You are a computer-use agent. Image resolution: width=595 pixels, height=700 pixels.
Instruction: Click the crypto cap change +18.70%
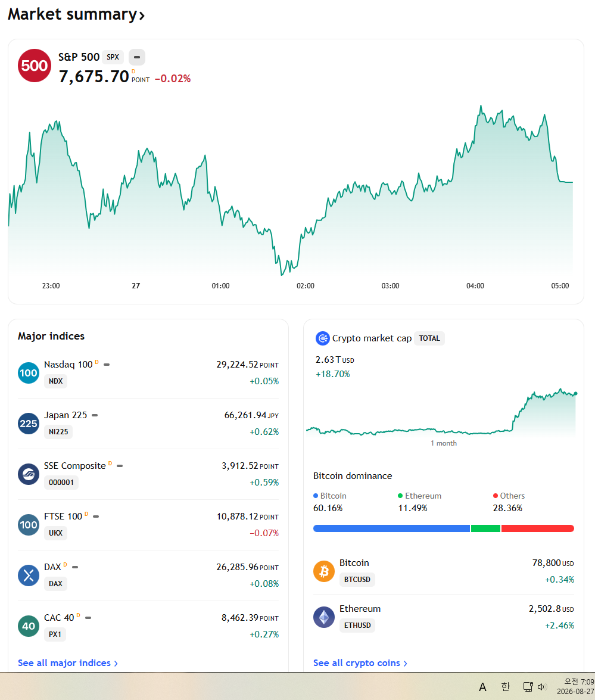tap(332, 374)
